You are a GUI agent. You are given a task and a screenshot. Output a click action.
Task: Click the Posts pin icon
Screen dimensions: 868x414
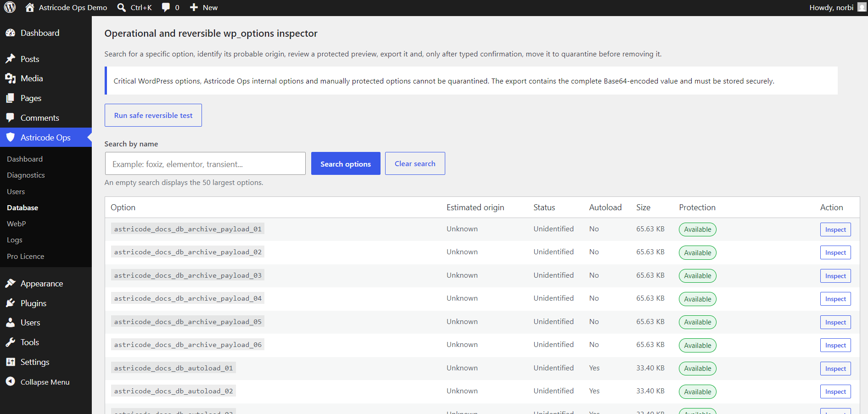10,59
